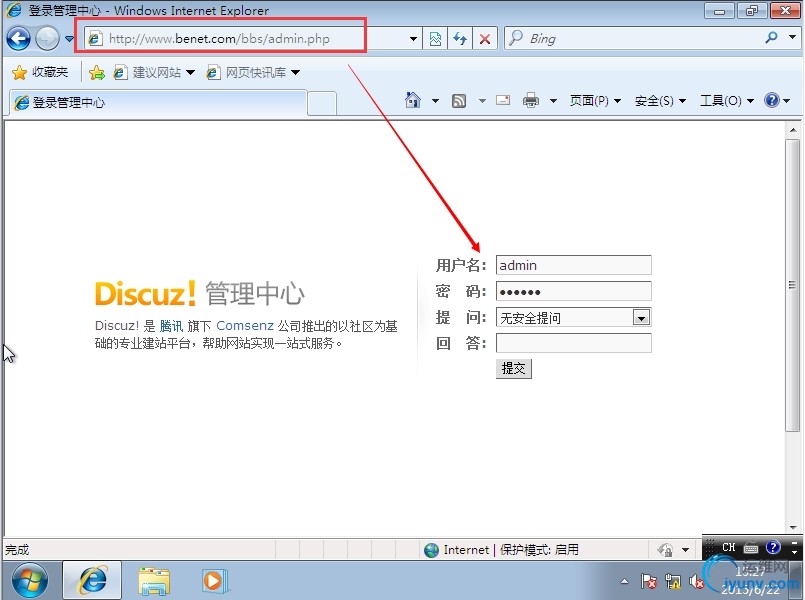Click the Print icon
The height and width of the screenshot is (600, 805).
531,100
